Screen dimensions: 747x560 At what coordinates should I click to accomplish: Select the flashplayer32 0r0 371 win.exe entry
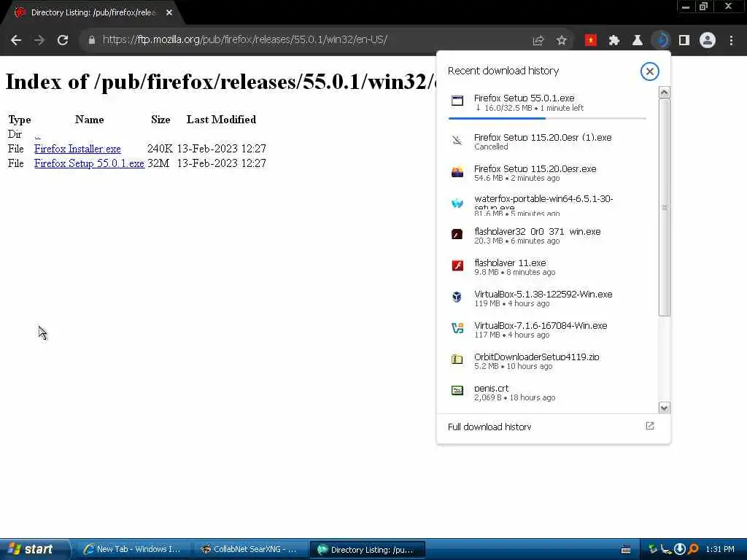pos(547,236)
